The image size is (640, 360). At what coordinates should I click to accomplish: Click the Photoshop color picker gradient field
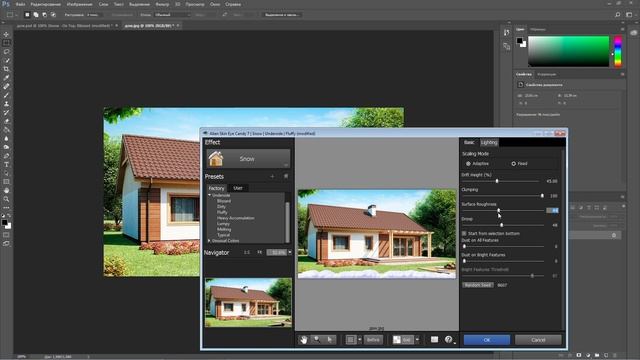point(568,51)
